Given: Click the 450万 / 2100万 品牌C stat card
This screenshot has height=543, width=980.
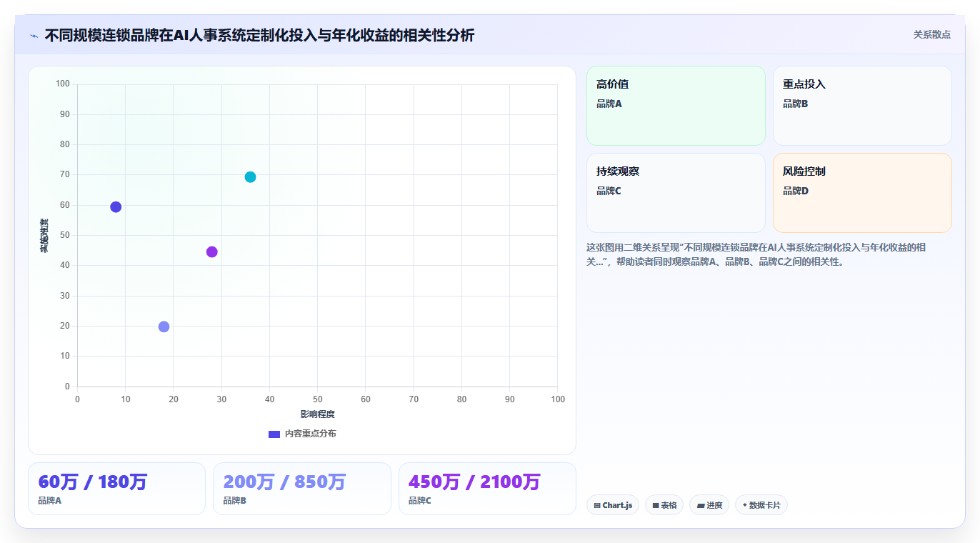Looking at the screenshot, I should click(x=487, y=489).
